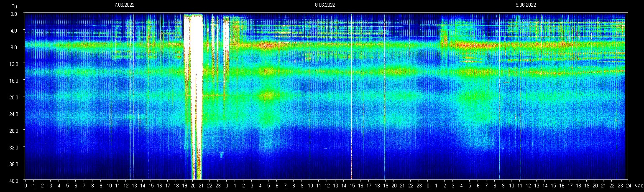Image resolution: width=644 pixels, height=192 pixels.
Task: Select the 24.0 frequency axis label
Action: 13,114
